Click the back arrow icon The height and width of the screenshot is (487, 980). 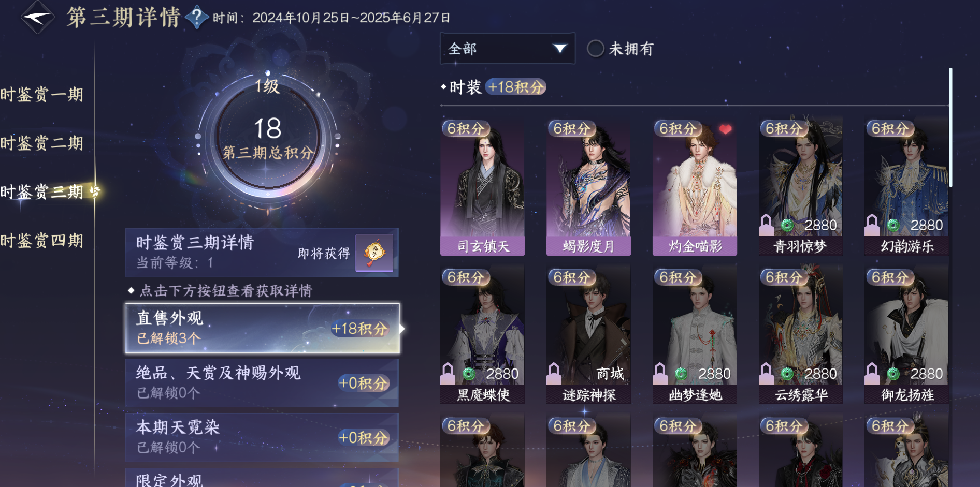click(x=37, y=17)
